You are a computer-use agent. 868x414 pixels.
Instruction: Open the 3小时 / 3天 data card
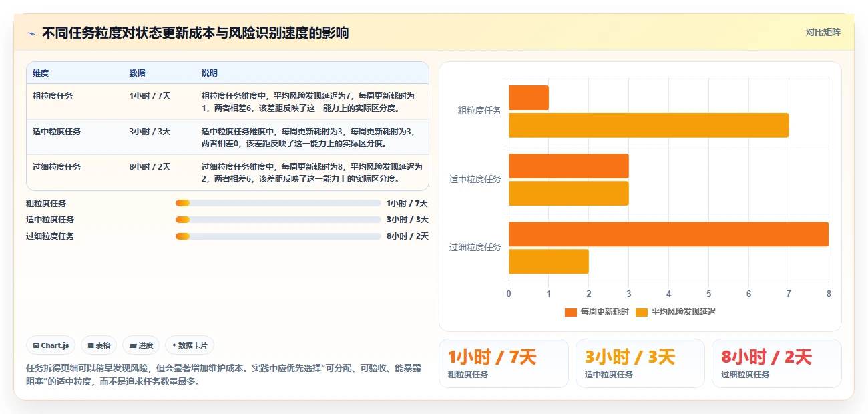(640, 363)
